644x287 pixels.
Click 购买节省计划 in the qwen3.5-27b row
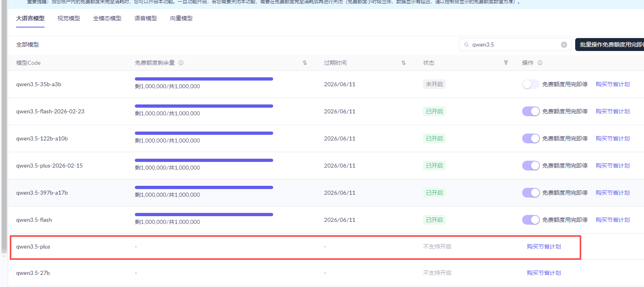point(544,273)
